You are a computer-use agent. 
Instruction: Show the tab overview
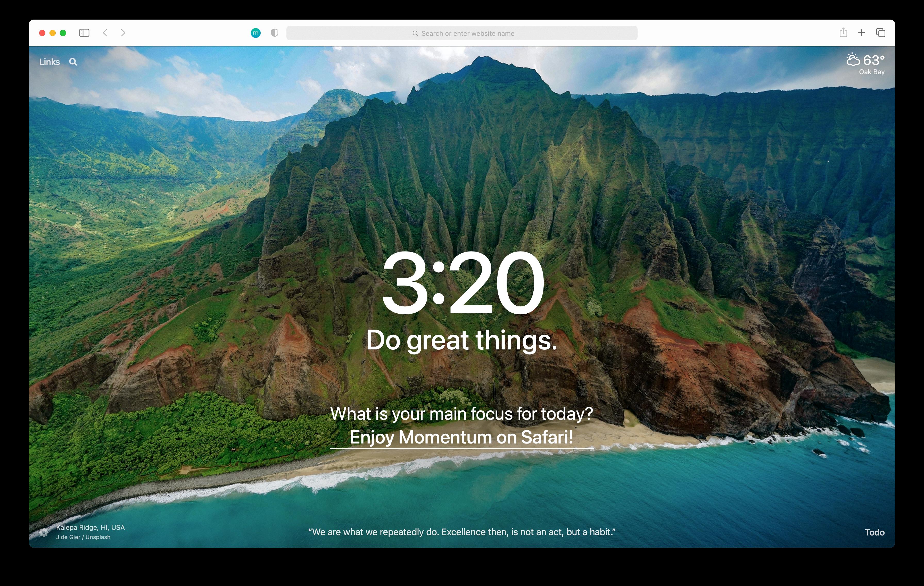coord(881,33)
